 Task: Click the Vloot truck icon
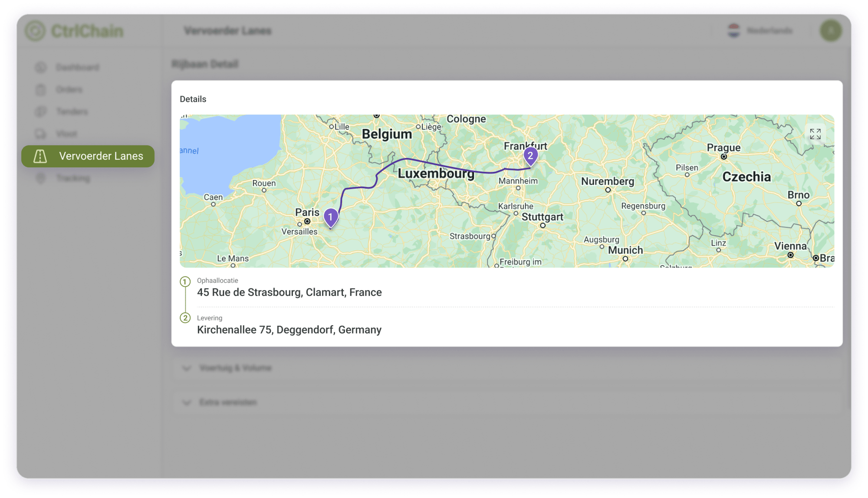point(40,134)
